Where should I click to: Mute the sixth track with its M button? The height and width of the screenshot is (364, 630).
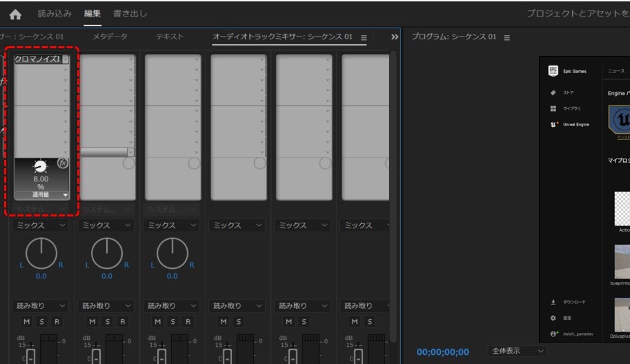pos(355,321)
